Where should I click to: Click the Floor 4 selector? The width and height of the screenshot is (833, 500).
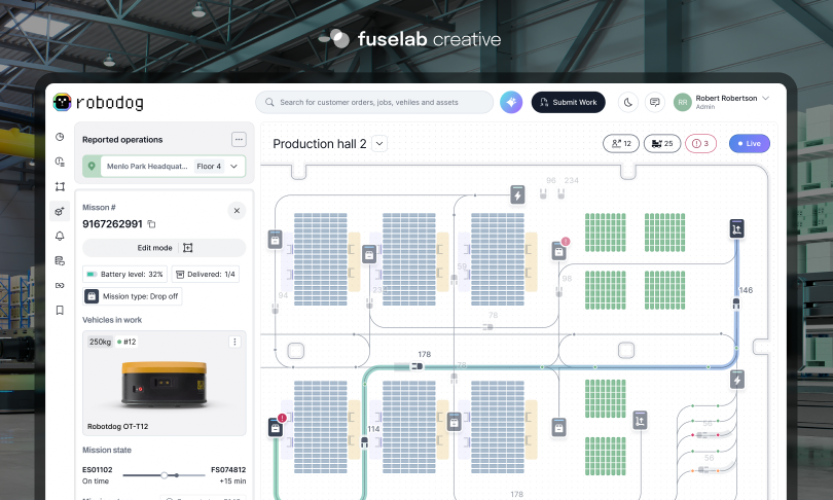pos(209,166)
